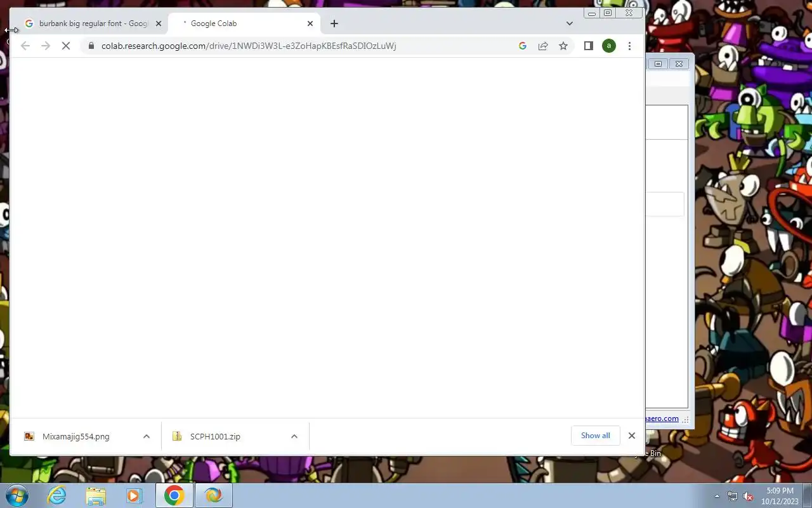This screenshot has height=508, width=812.
Task: Open downloaded SCPH1001.zip
Action: point(215,436)
